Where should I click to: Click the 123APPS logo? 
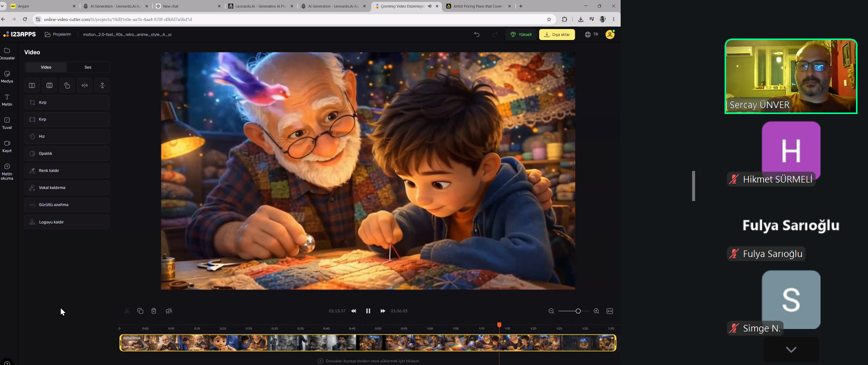tap(19, 34)
